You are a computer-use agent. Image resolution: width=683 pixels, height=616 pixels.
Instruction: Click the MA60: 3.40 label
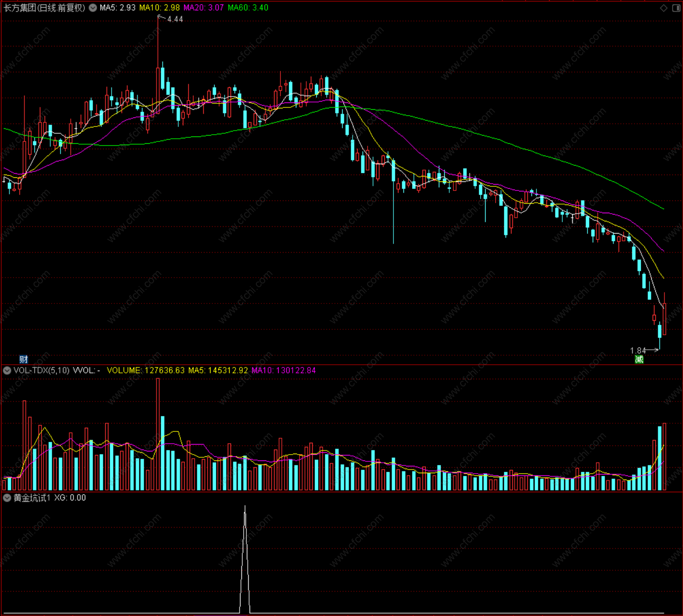click(x=248, y=8)
